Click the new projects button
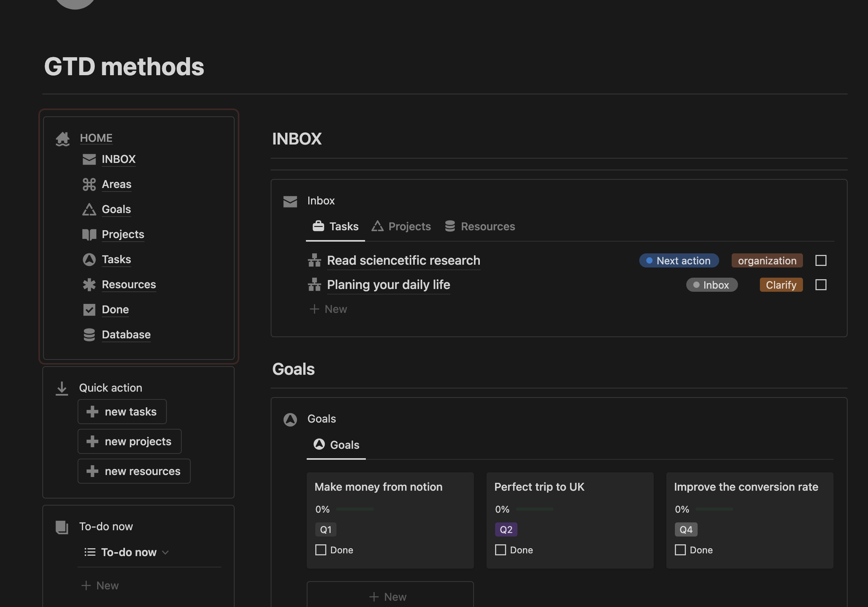The height and width of the screenshot is (607, 868). 130,441
